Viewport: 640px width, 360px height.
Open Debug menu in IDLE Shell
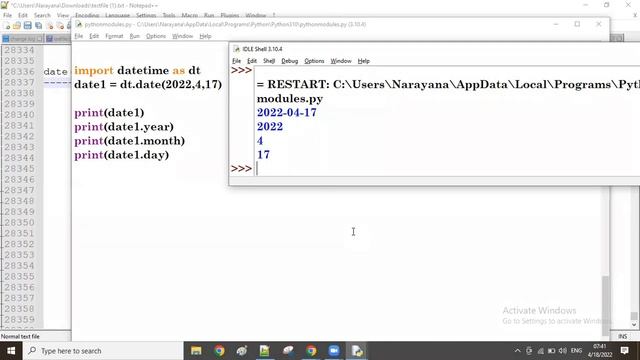tap(289, 61)
